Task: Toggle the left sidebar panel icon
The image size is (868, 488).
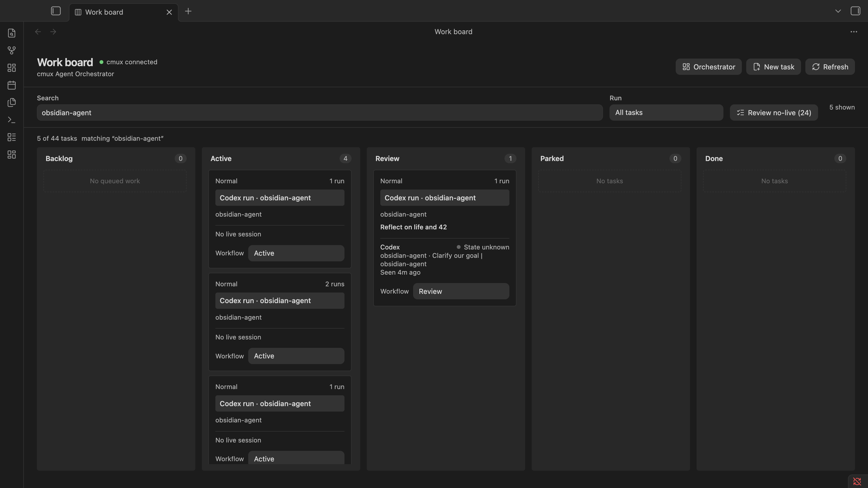Action: click(56, 11)
